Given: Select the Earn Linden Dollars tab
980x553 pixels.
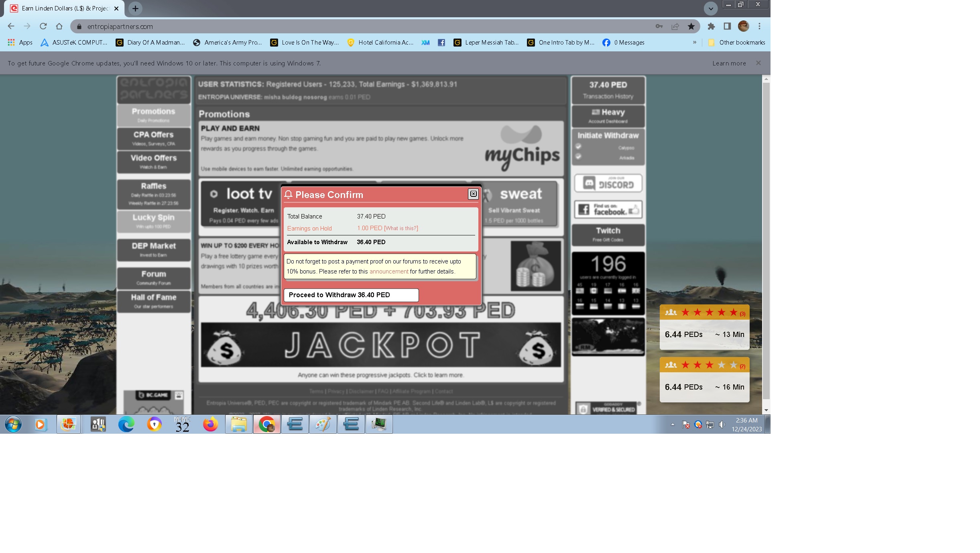Looking at the screenshot, I should [x=64, y=8].
